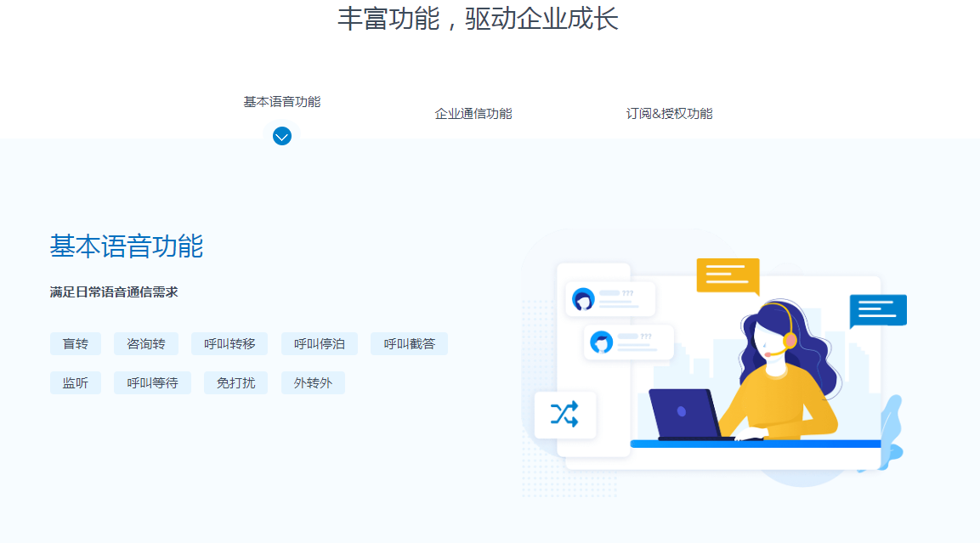
Task: Click the 基本语音功能 blue section heading
Action: [x=127, y=246]
